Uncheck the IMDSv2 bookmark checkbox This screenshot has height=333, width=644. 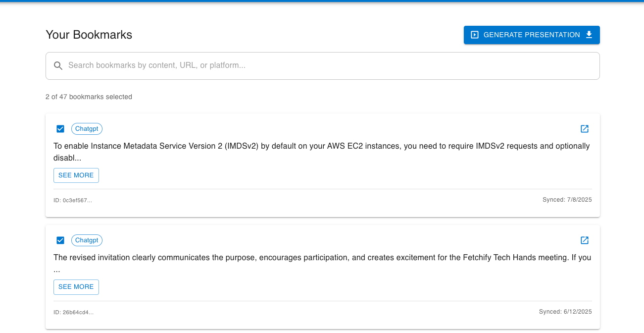point(60,129)
